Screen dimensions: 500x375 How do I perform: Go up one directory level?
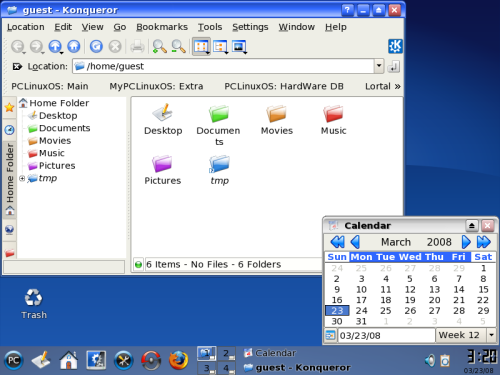[x=55, y=46]
